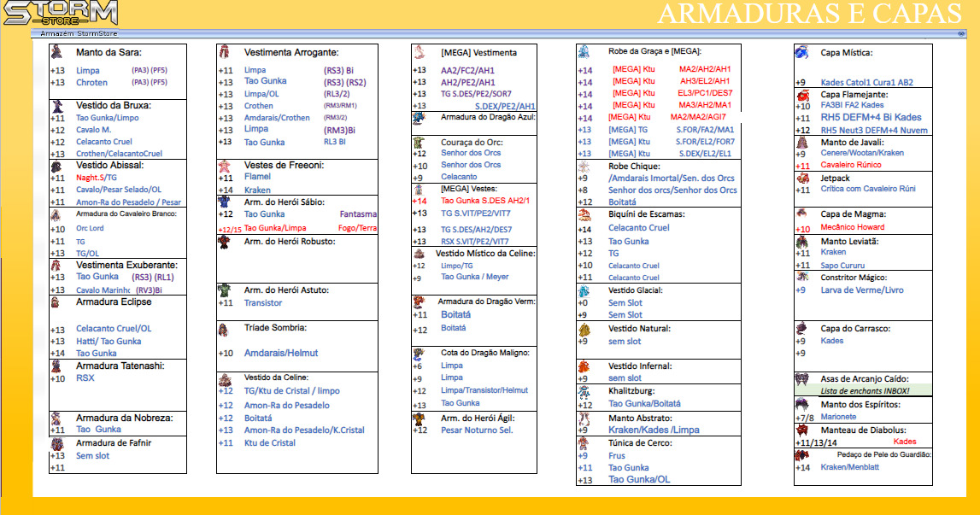Click the Armazém StormStore window button
This screenshot has width=980, height=515.
pyautogui.click(x=961, y=33)
